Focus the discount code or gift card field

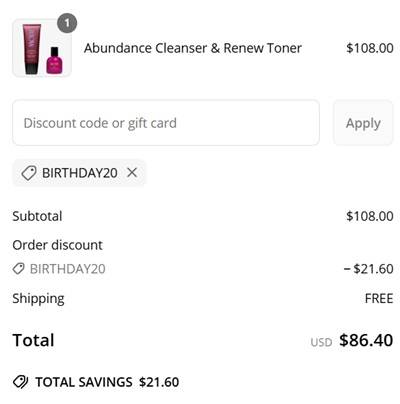click(x=166, y=123)
